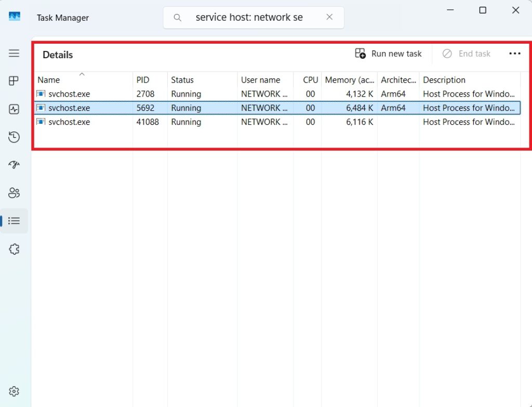Screen dimensions: 532x407
Task: Minimize the Task Manager window
Action: pyautogui.click(x=450, y=10)
